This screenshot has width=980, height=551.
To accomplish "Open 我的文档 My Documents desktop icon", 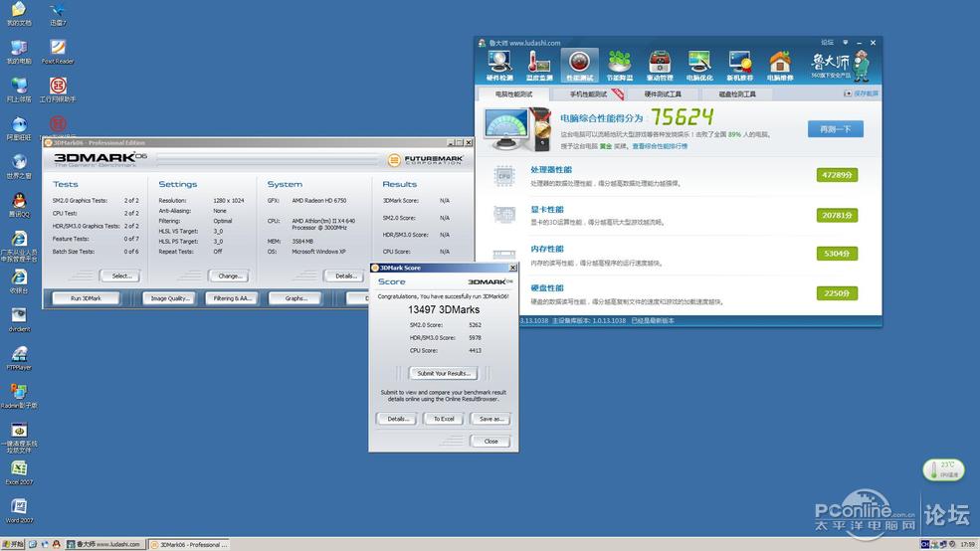I will pos(19,14).
